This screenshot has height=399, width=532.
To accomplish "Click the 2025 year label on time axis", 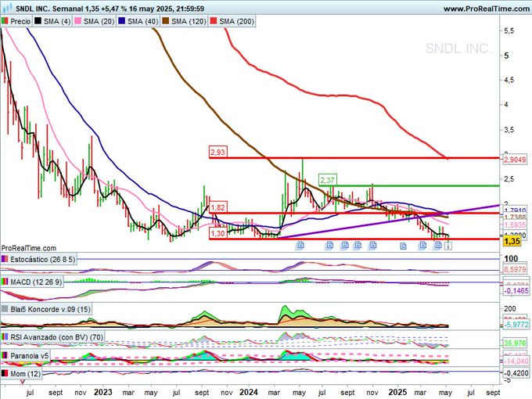I will point(397,392).
